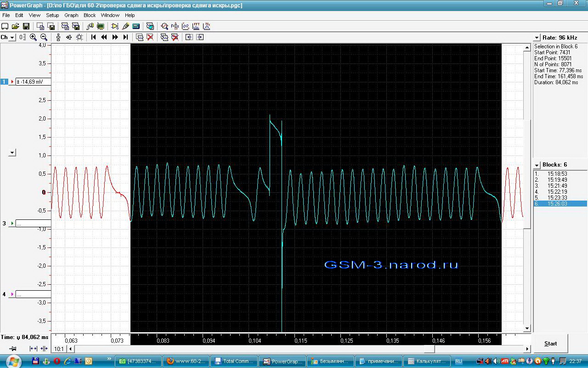This screenshot has width=588, height=368.
Task: Click the move selection right boundary icon
Action: [x=200, y=37]
